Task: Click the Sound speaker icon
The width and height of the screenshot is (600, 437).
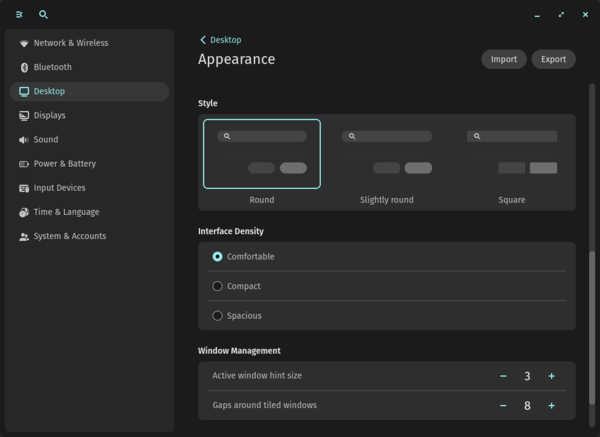Action: 24,140
